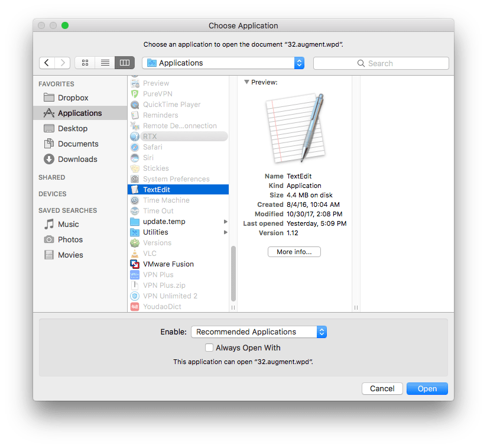Click the large TextEdit preview image
This screenshot has width=487, height=448.
coord(295,128)
